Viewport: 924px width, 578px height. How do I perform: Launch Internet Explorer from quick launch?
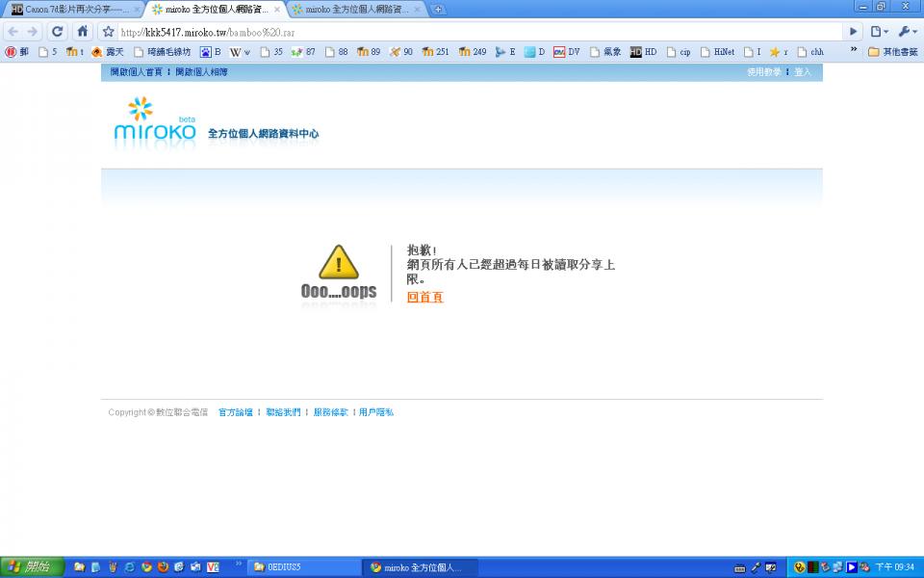click(x=129, y=567)
